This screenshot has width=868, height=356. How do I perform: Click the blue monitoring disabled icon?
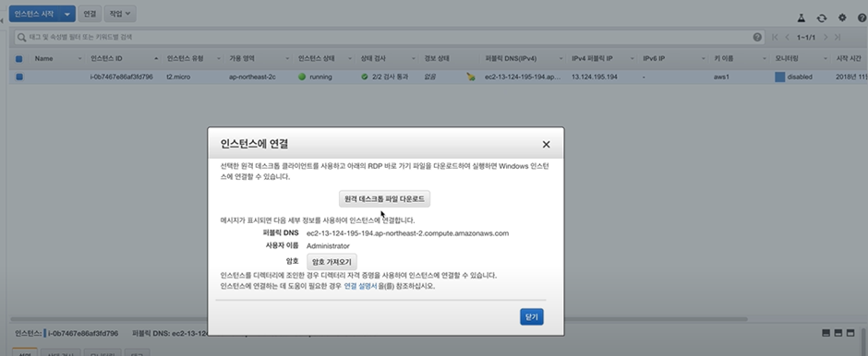[779, 77]
